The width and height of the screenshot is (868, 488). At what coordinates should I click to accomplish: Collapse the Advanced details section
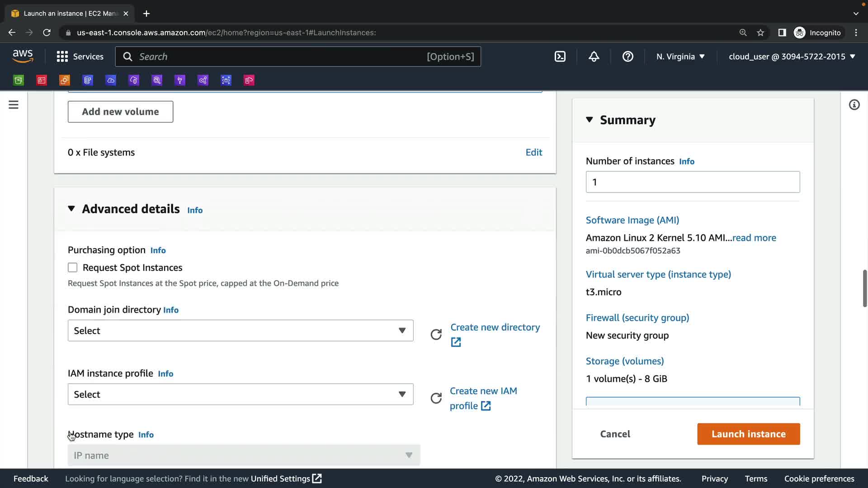click(x=71, y=209)
